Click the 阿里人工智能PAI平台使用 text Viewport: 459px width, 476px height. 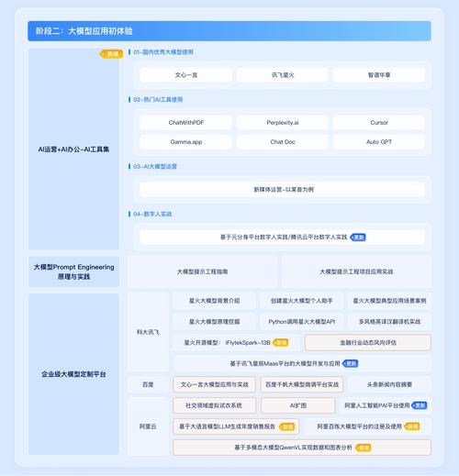tap(376, 405)
